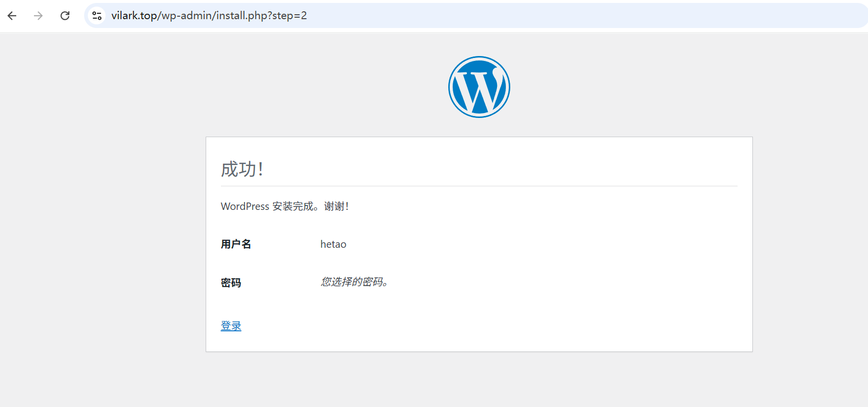Click the 用户名 label
Screen dimensions: 868x407
[x=236, y=244]
